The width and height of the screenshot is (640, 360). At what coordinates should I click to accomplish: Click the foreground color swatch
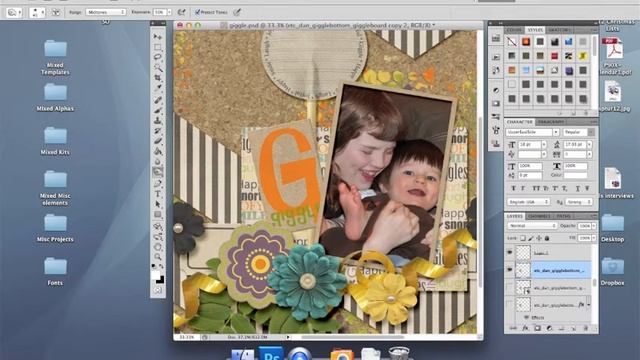[156, 276]
